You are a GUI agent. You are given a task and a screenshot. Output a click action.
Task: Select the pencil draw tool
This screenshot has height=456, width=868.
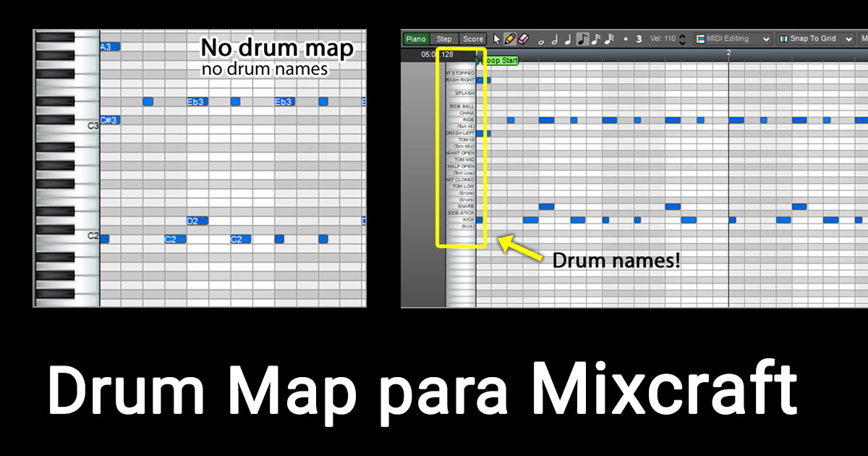511,39
